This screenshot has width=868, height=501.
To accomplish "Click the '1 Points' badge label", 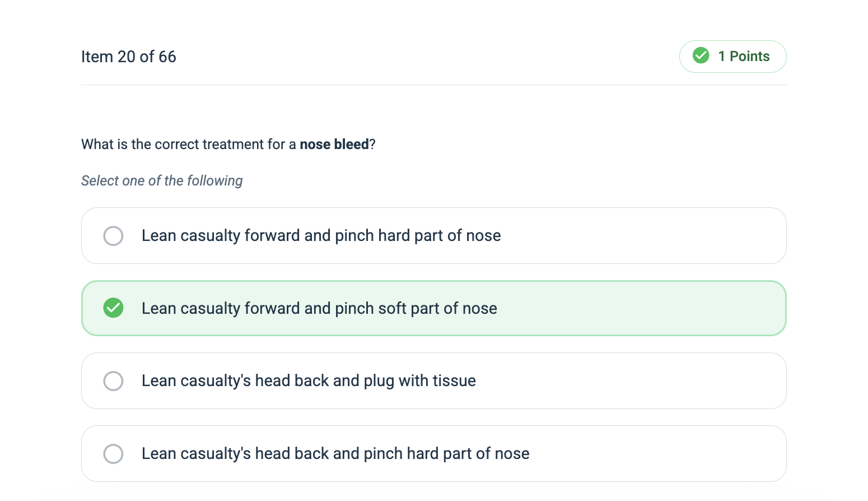I will tap(744, 57).
